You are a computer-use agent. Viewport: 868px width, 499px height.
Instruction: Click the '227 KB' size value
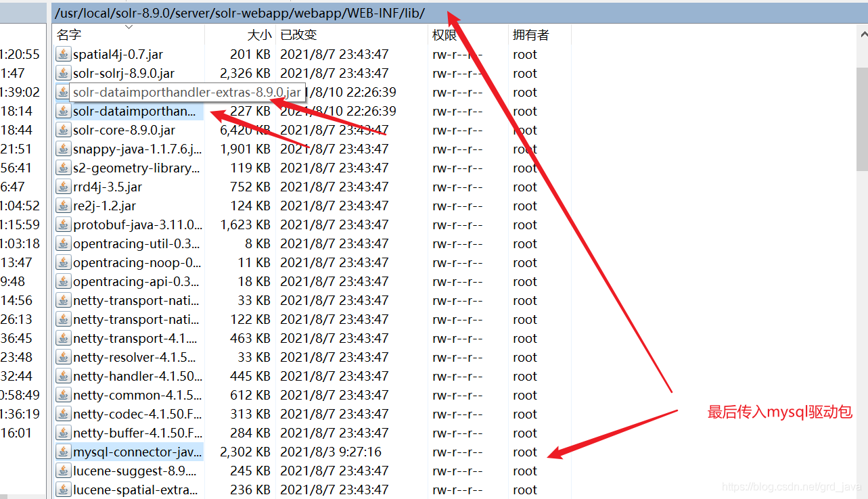[x=250, y=111]
